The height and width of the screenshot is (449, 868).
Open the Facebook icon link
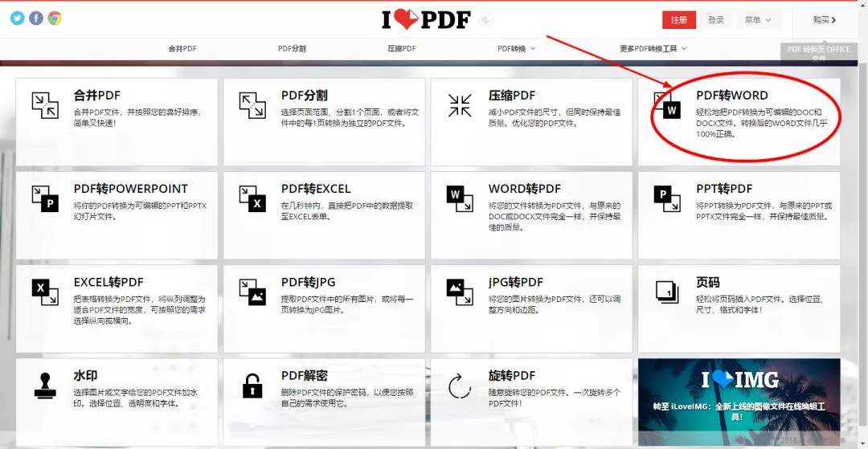[x=36, y=18]
